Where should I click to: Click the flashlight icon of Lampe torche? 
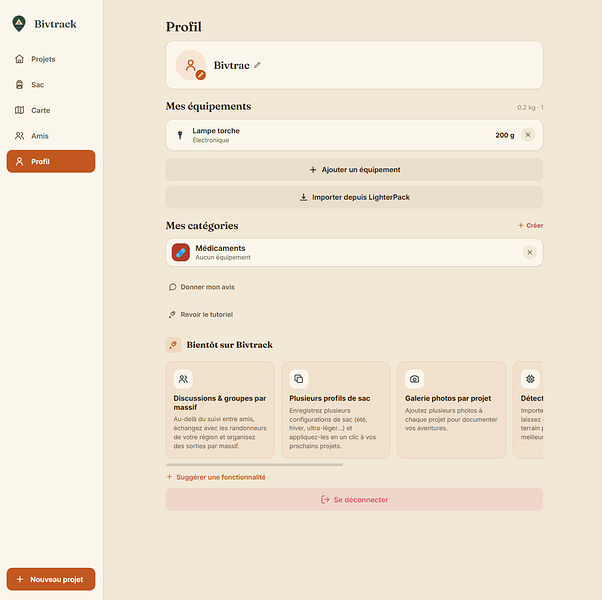[x=180, y=135]
